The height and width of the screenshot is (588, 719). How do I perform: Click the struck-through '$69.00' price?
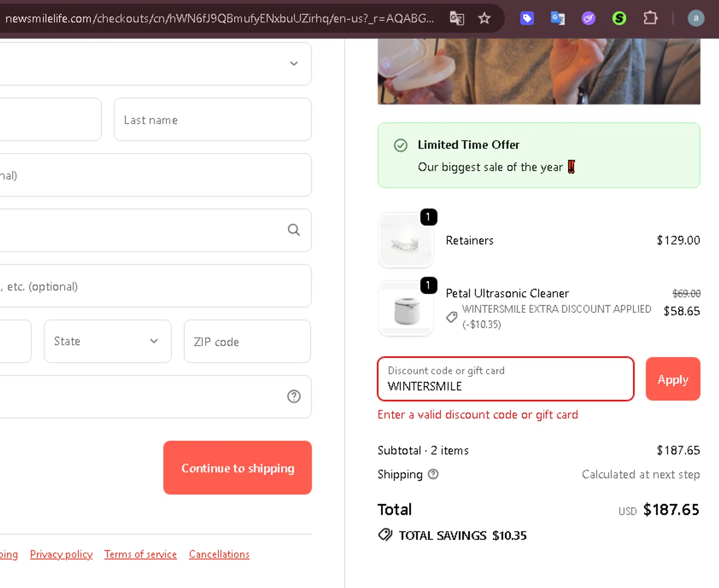click(x=686, y=293)
